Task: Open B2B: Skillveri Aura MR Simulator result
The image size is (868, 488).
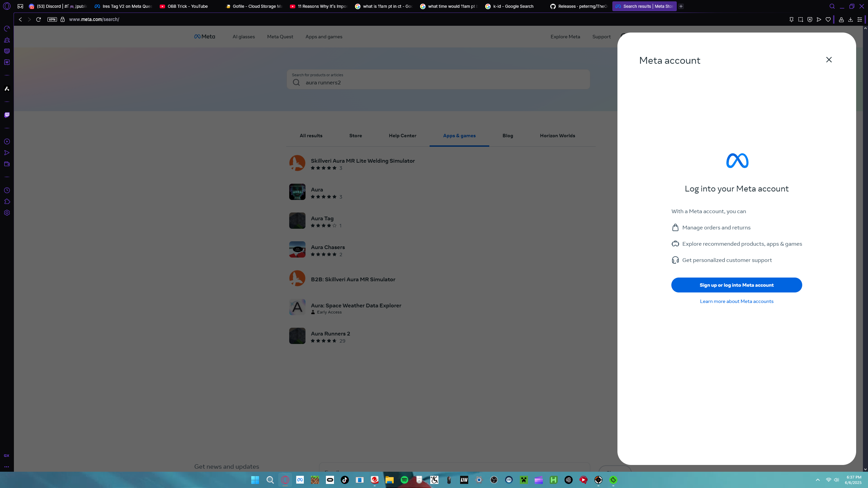Action: pyautogui.click(x=353, y=279)
